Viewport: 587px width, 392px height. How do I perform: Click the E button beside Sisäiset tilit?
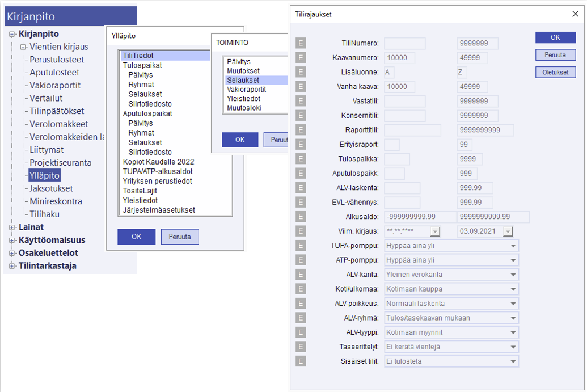coord(301,361)
